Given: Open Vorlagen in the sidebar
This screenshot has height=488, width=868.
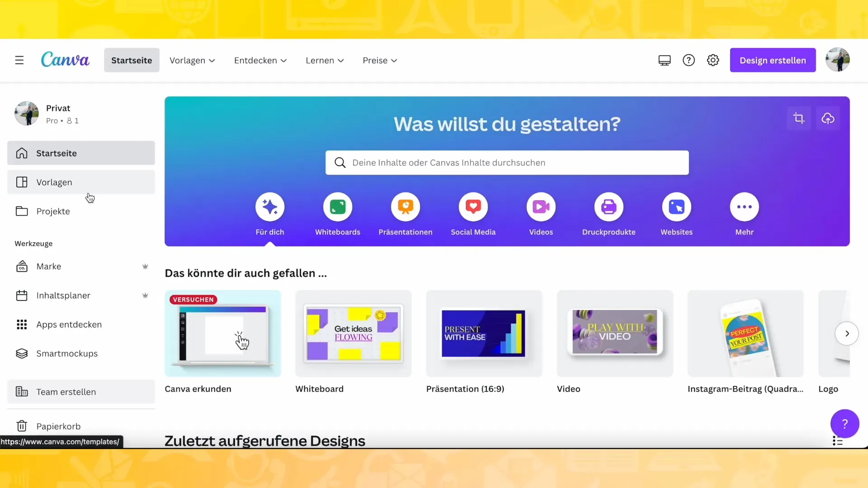Looking at the screenshot, I should (81, 182).
